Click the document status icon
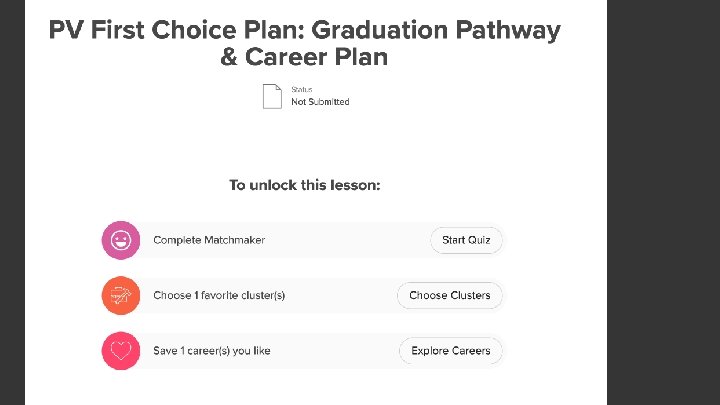Image resolution: width=720 pixels, height=405 pixels. (272, 96)
